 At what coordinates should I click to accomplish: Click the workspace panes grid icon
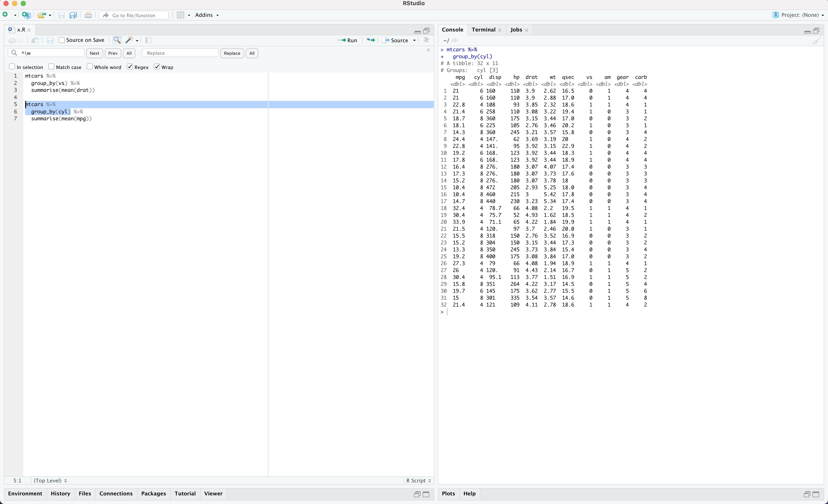[180, 15]
